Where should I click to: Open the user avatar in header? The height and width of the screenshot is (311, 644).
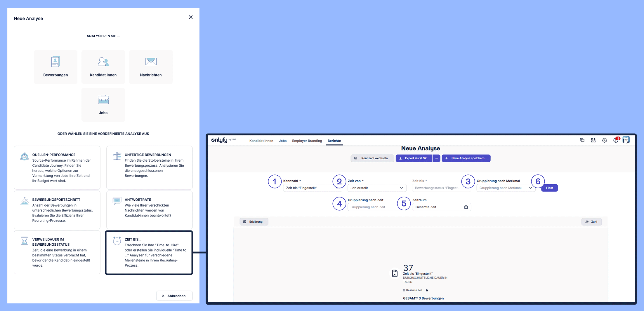626,140
